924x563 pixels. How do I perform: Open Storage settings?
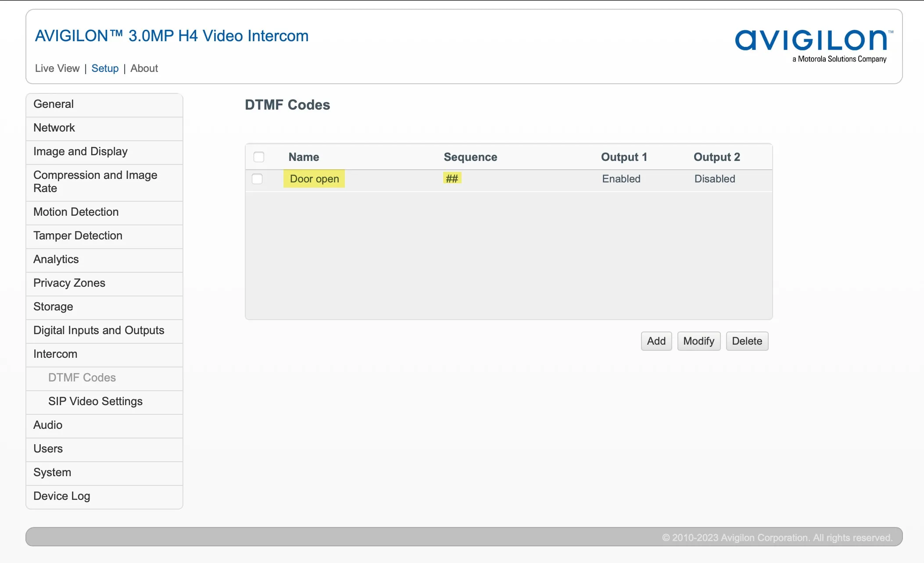pyautogui.click(x=104, y=307)
